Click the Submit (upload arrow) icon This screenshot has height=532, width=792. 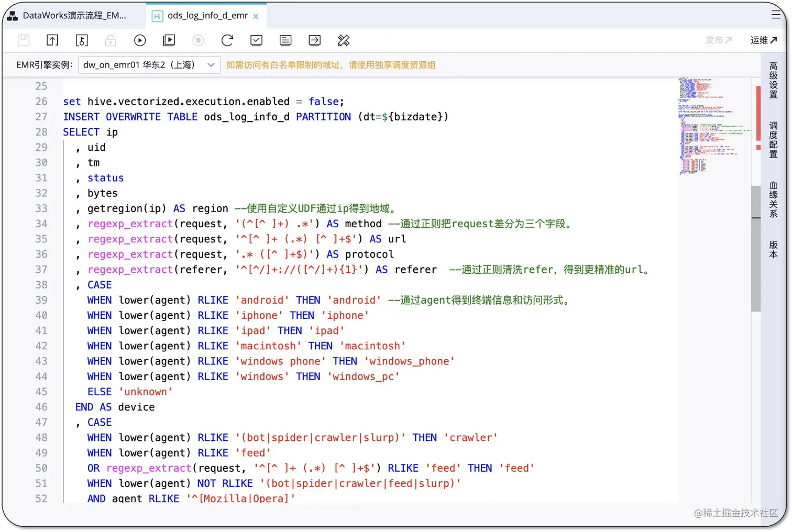[x=52, y=40]
